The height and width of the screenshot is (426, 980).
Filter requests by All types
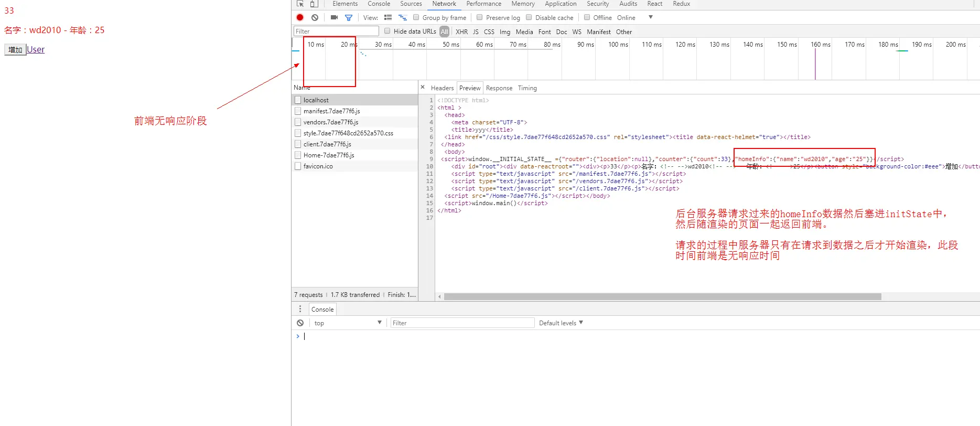(445, 31)
